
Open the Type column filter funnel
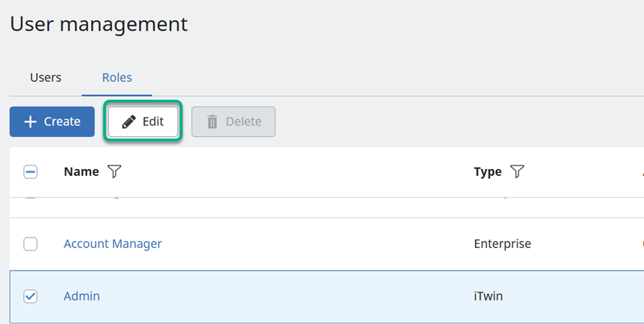[x=517, y=172]
